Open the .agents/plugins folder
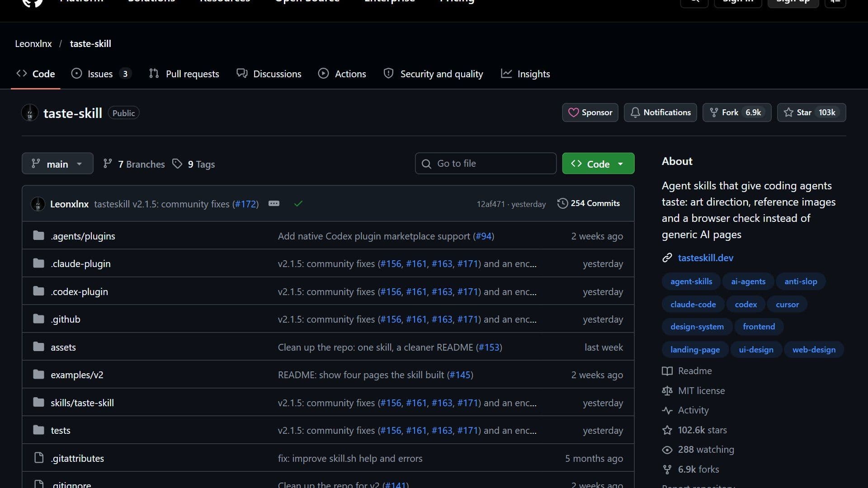 (83, 236)
